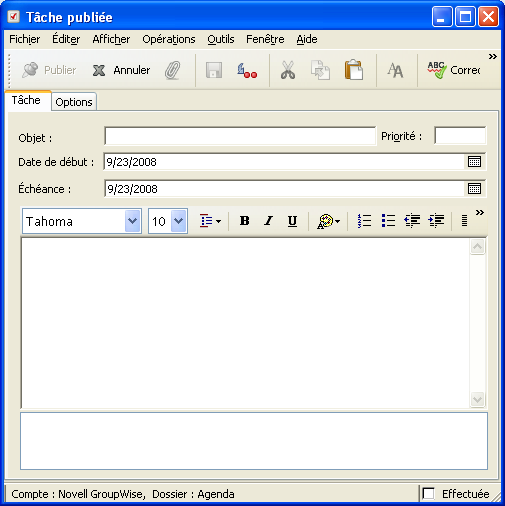Open the Tahoma font dropdown
Viewport: 505px width, 506px height.
(x=132, y=221)
